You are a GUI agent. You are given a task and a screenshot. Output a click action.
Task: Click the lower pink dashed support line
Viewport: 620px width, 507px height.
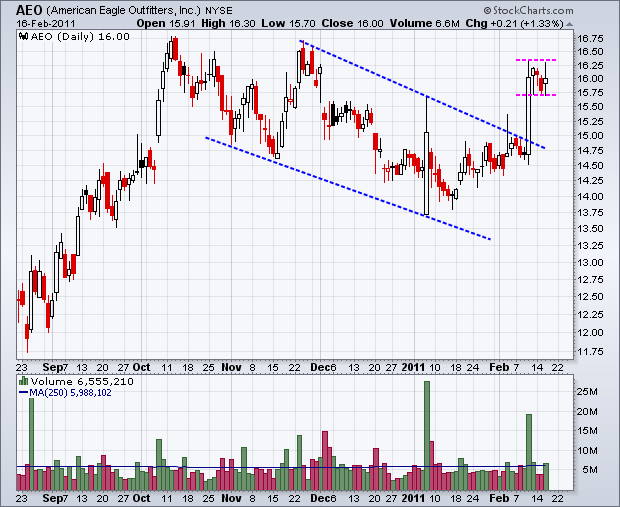[536, 95]
